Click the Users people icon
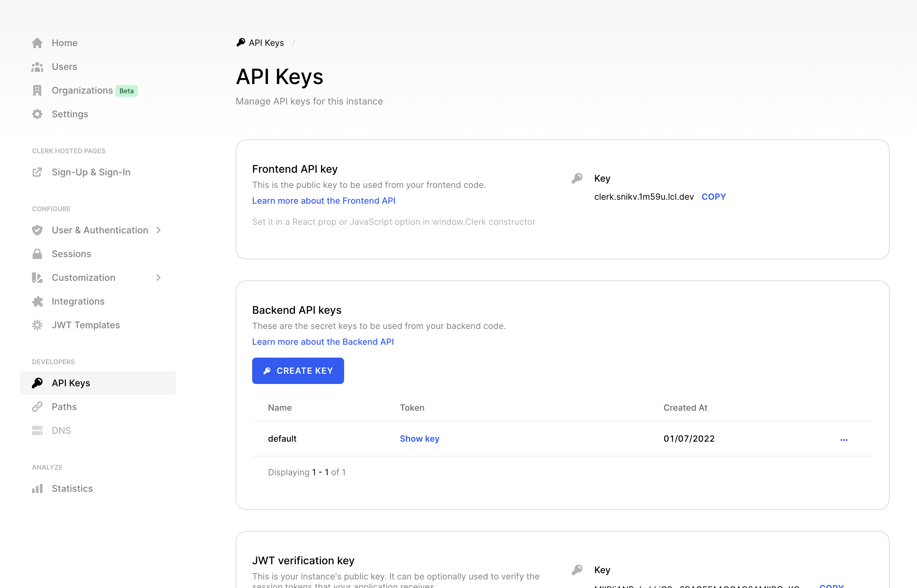Image resolution: width=917 pixels, height=588 pixels. pyautogui.click(x=37, y=67)
